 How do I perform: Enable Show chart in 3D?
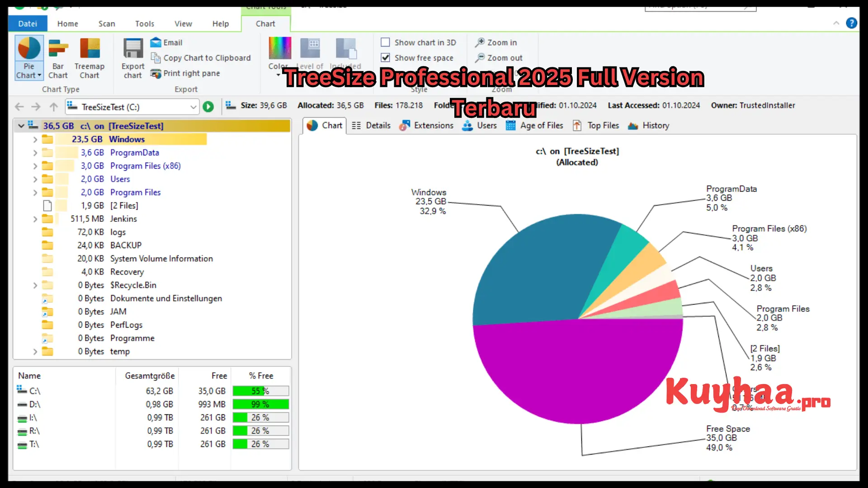point(385,42)
